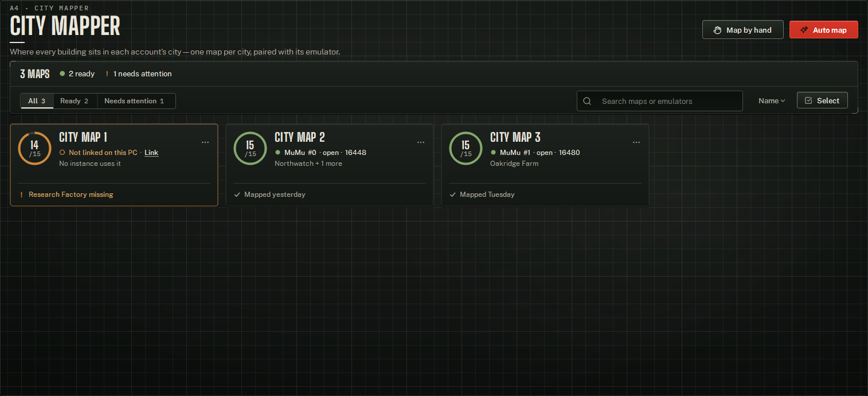The image size is (868, 396).
Task: Click the green status dot beside MuMu #0
Action: tap(278, 153)
